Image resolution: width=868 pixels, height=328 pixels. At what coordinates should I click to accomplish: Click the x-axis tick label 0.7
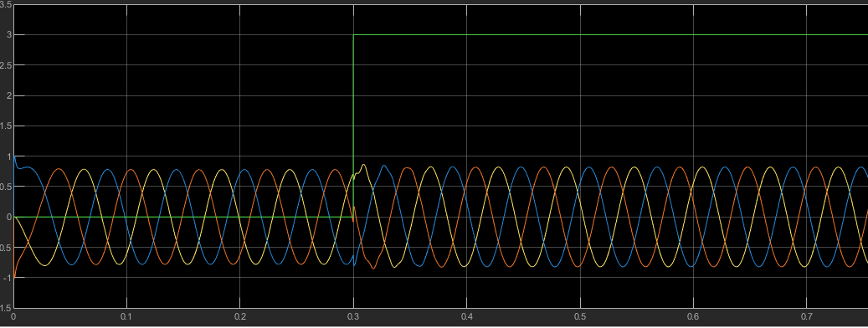click(807, 317)
